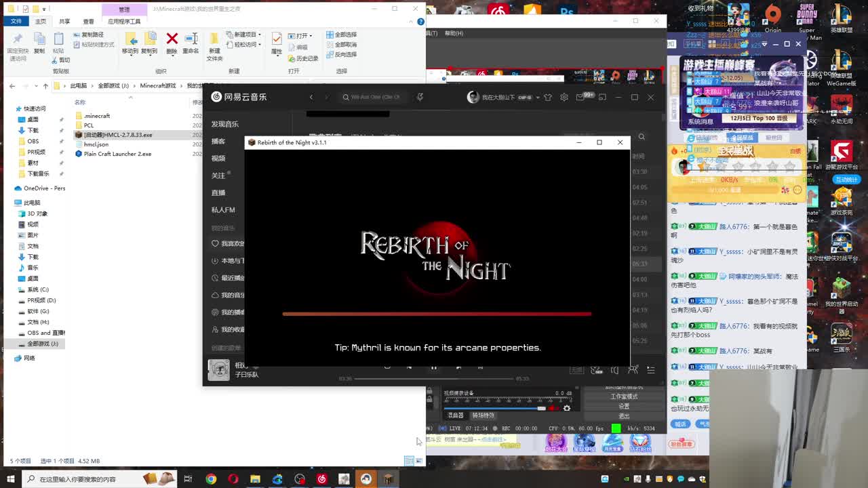Click the Rename icon in Explorer ribbon
868x488 pixels.
191,39
